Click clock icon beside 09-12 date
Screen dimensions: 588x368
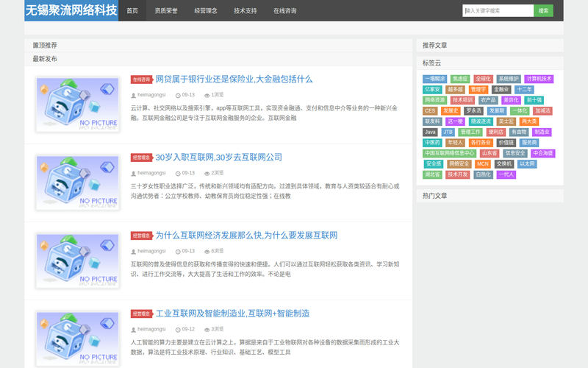pos(178,330)
